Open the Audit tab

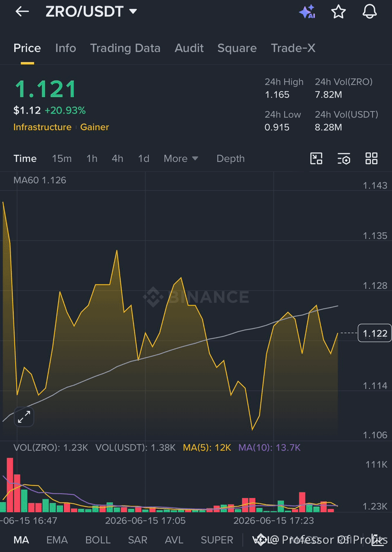pos(189,48)
